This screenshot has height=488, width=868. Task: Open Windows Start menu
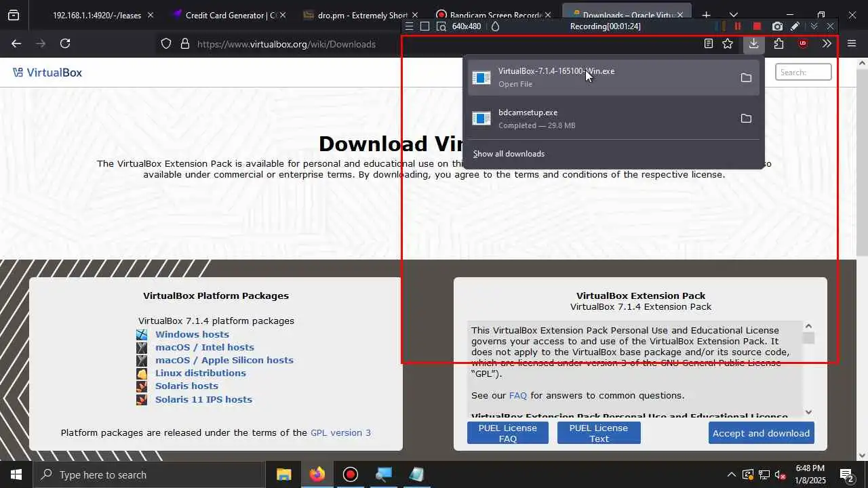[16, 474]
